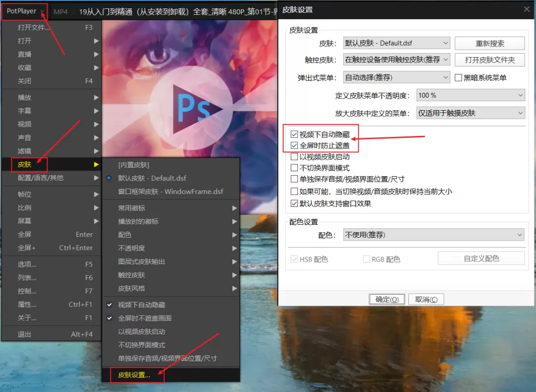The height and width of the screenshot is (392, 536).
Task: Click the 重新搜索 button
Action: pos(489,43)
